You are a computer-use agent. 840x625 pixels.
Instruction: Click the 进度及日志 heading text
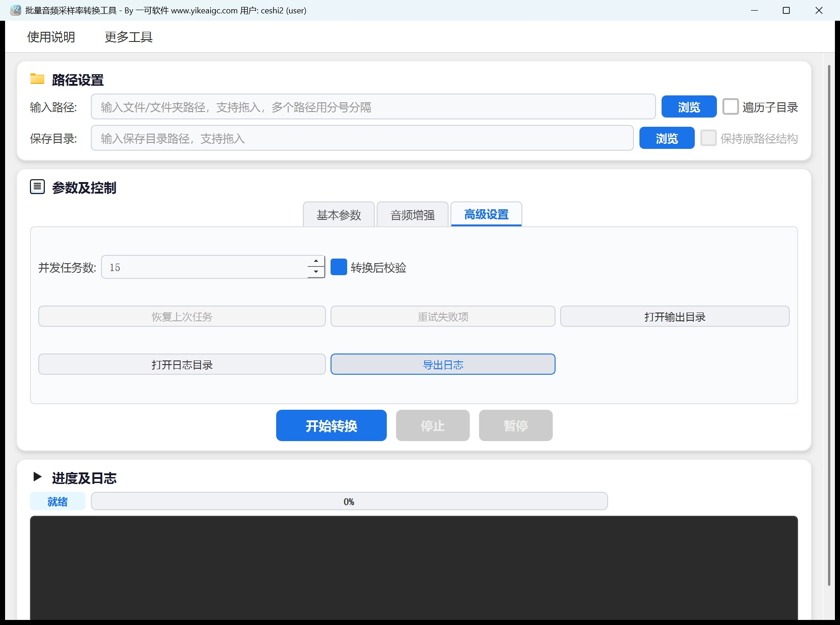[x=84, y=478]
